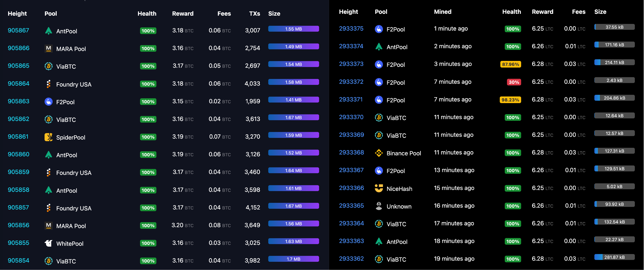Open Litecoin block 2933372
Screen dimensions: 644x270
click(x=351, y=82)
